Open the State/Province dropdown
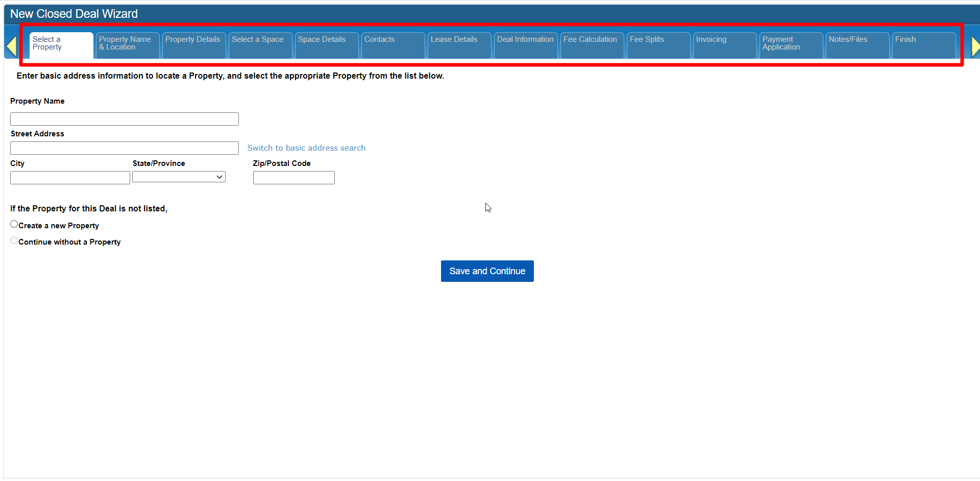 [x=179, y=177]
